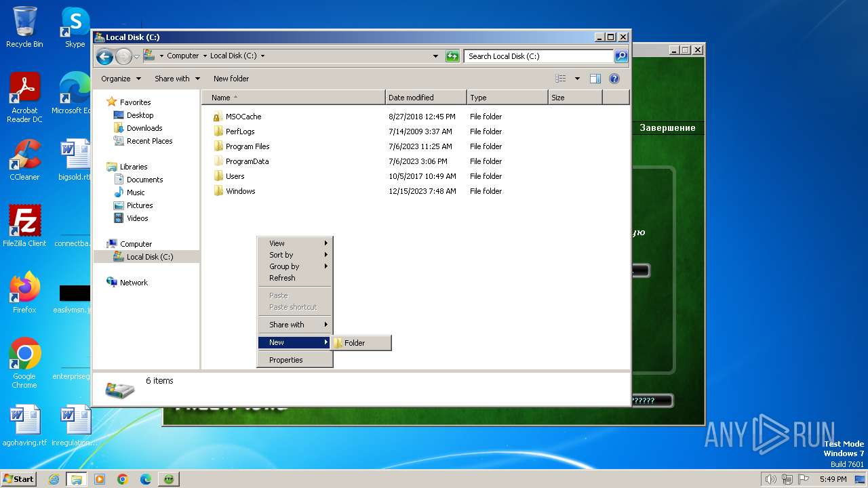This screenshot has width=868, height=488.
Task: Open the Google Chrome desktop icon
Action: coord(24,363)
